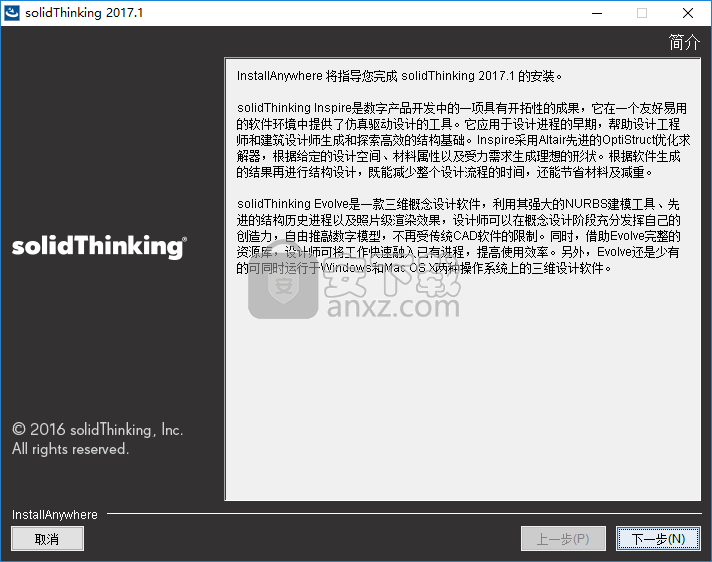Click the InstallAnywhere label at bottom left

point(54,514)
